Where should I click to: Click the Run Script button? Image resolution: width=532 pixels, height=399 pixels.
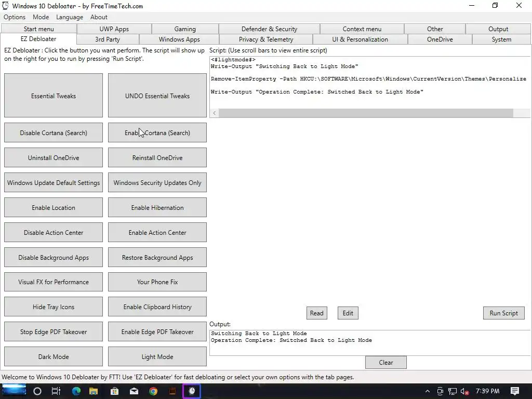[x=504, y=313]
